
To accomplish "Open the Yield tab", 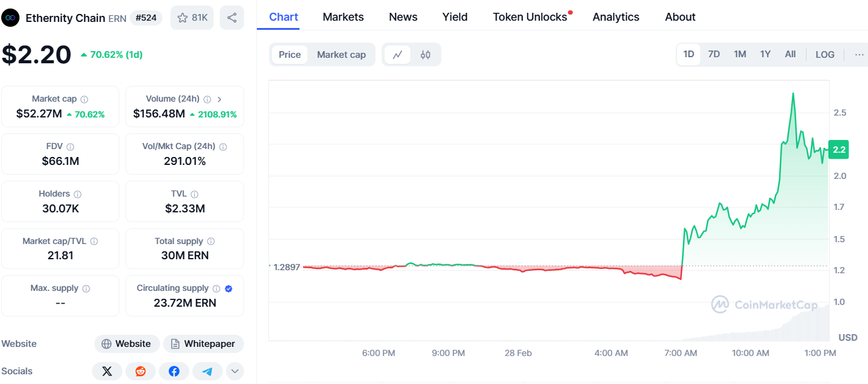I will [455, 17].
